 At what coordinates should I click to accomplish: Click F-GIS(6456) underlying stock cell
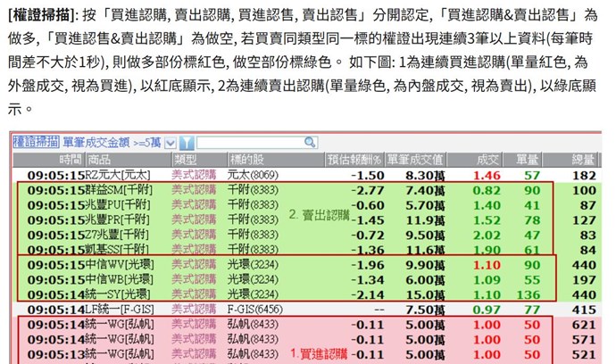[255, 310]
